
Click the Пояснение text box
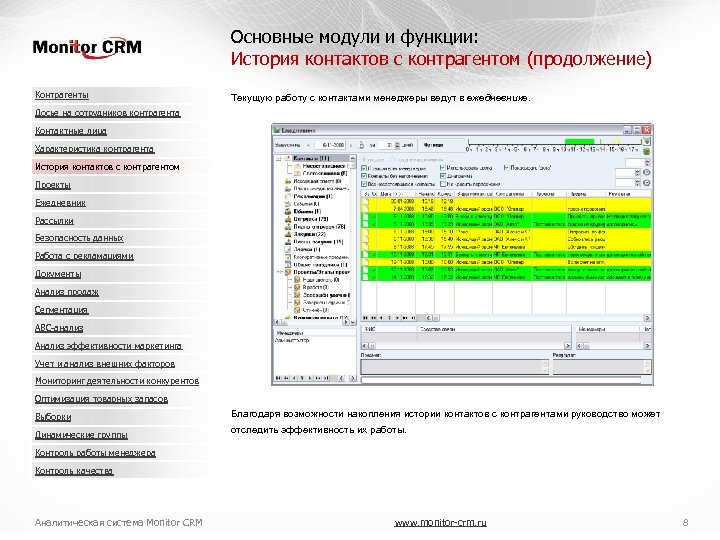point(455,367)
